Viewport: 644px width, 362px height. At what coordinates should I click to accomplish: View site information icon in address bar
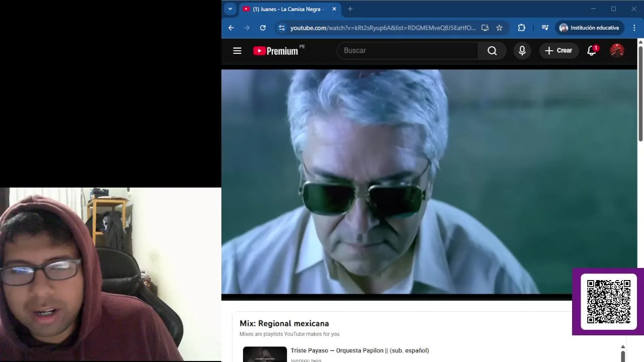click(282, 28)
